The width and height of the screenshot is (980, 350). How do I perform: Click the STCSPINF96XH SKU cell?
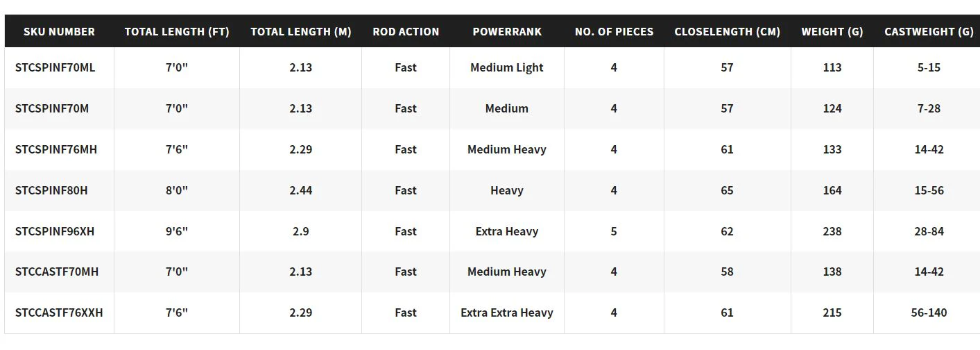tap(55, 231)
